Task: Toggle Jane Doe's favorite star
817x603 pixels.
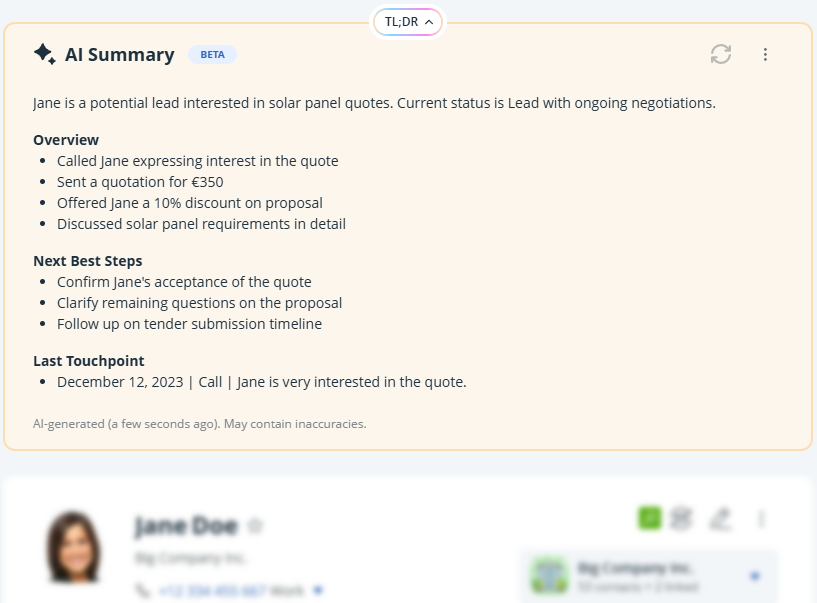Action: 256,524
